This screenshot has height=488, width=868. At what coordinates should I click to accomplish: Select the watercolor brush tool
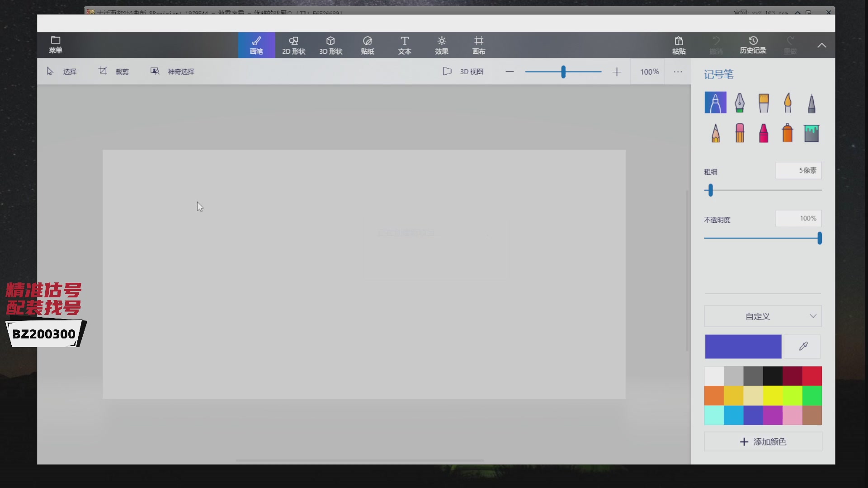pyautogui.click(x=788, y=103)
